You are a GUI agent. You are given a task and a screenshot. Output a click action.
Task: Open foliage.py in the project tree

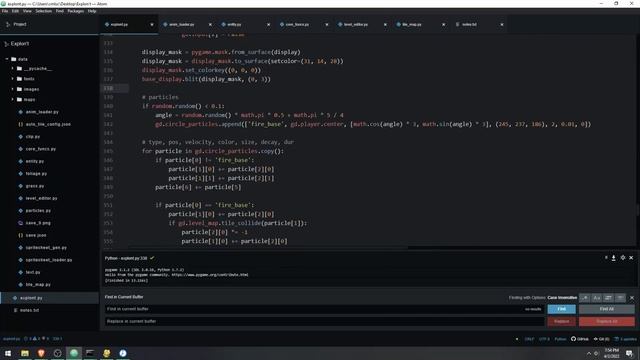pyautogui.click(x=36, y=173)
